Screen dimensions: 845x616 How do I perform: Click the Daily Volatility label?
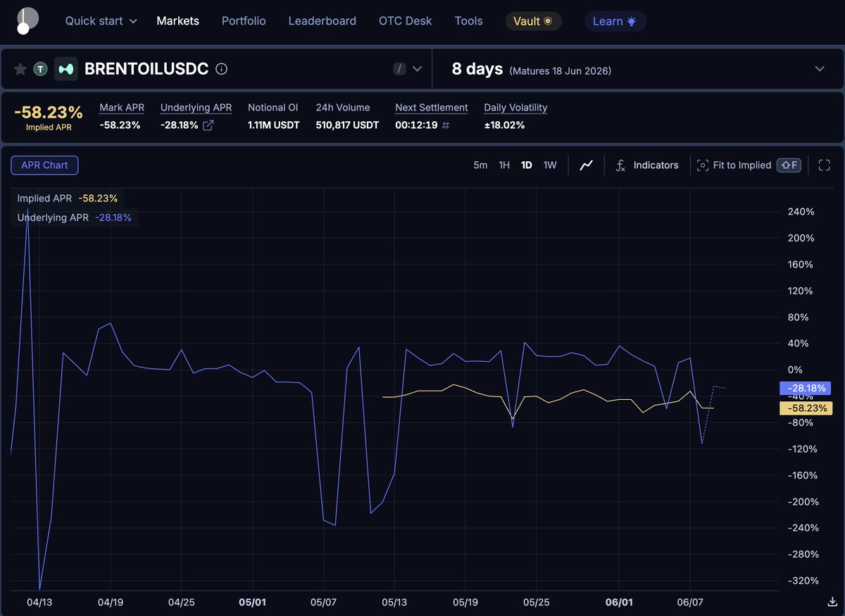pos(515,108)
